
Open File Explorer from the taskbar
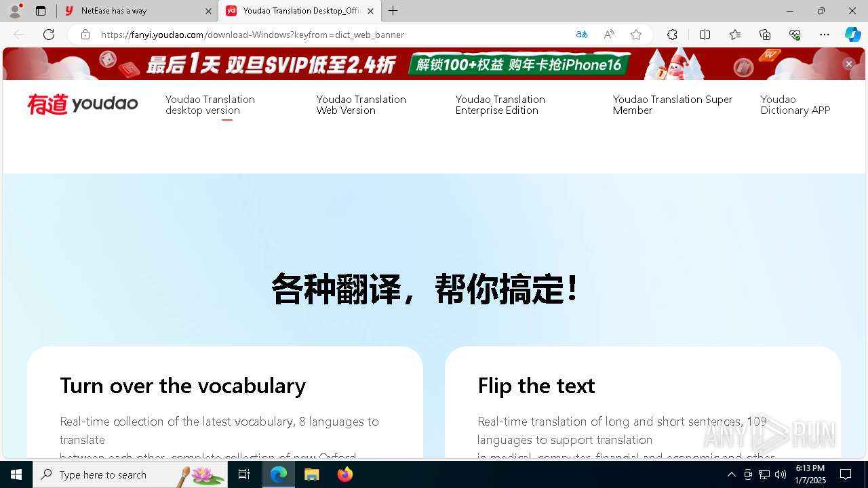pos(311,474)
